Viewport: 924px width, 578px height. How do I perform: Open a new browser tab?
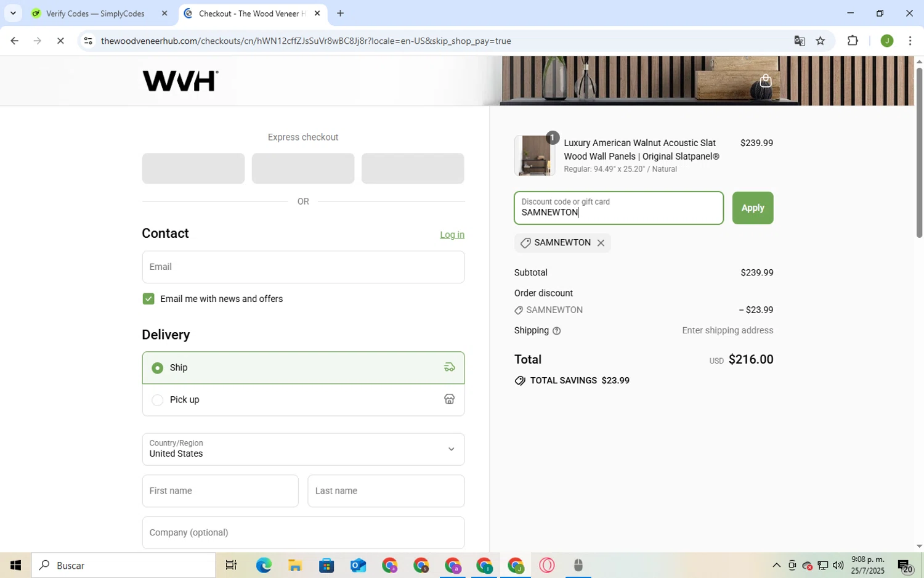pyautogui.click(x=340, y=14)
